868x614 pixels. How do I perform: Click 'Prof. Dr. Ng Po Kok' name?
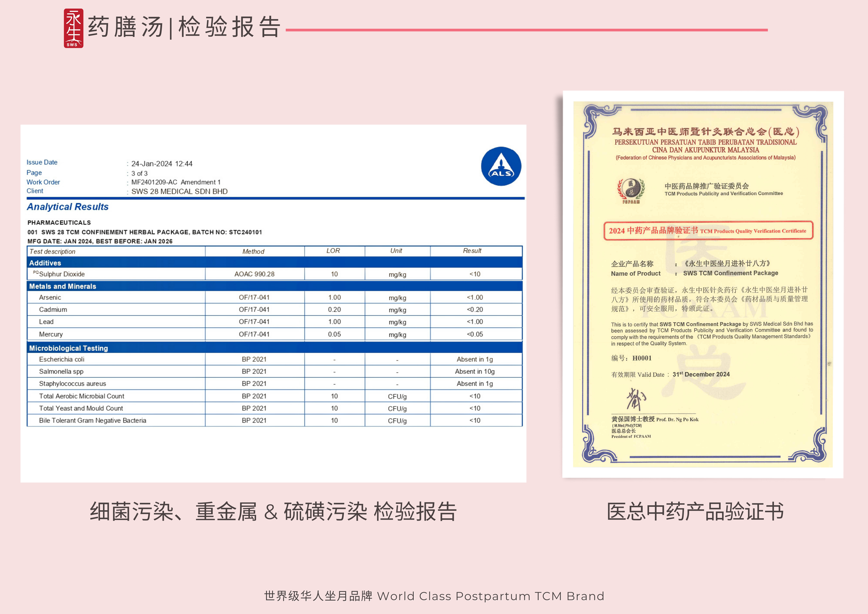click(x=677, y=419)
